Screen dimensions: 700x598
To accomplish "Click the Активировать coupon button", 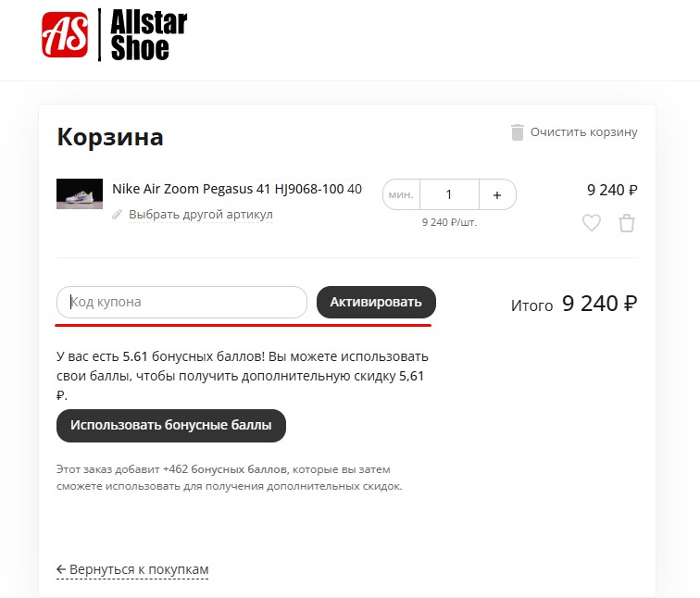I will click(x=376, y=302).
